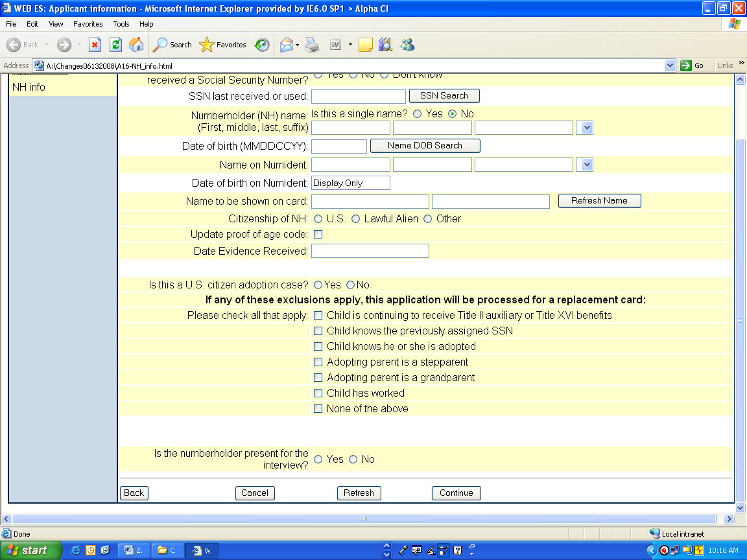Click the Continue button

(456, 493)
